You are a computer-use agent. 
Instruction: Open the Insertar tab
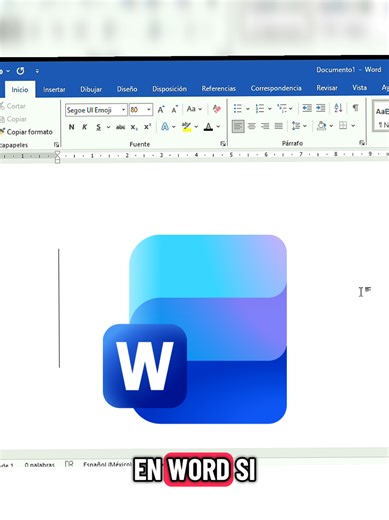coord(54,89)
